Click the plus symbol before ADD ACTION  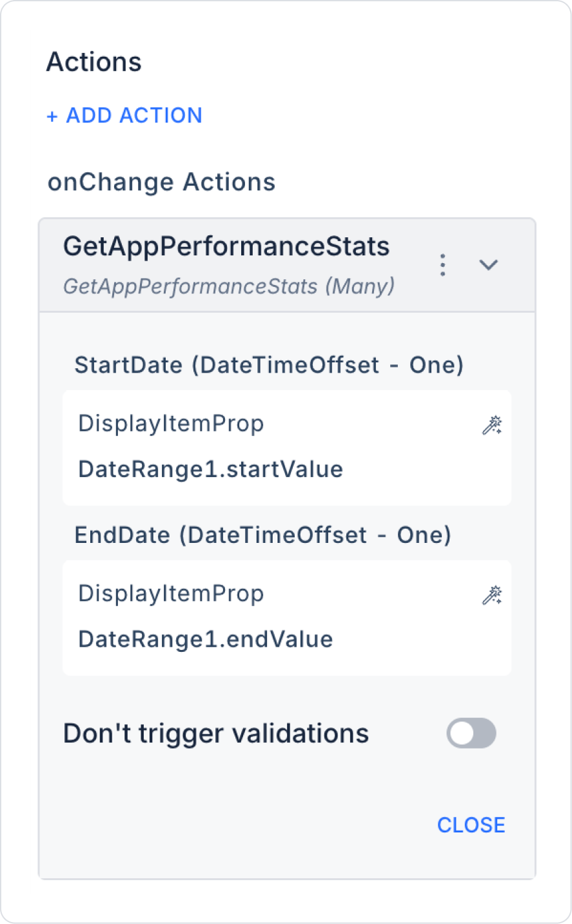[52, 116]
